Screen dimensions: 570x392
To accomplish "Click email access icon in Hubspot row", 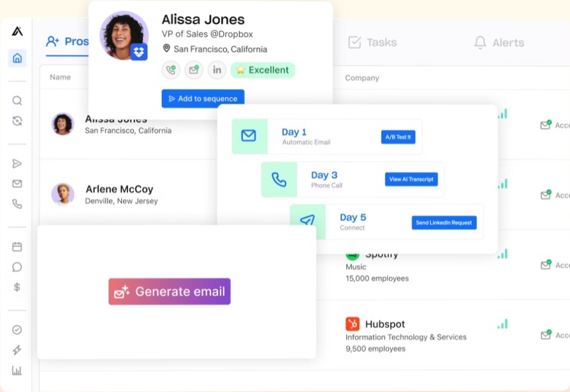I will [x=546, y=335].
